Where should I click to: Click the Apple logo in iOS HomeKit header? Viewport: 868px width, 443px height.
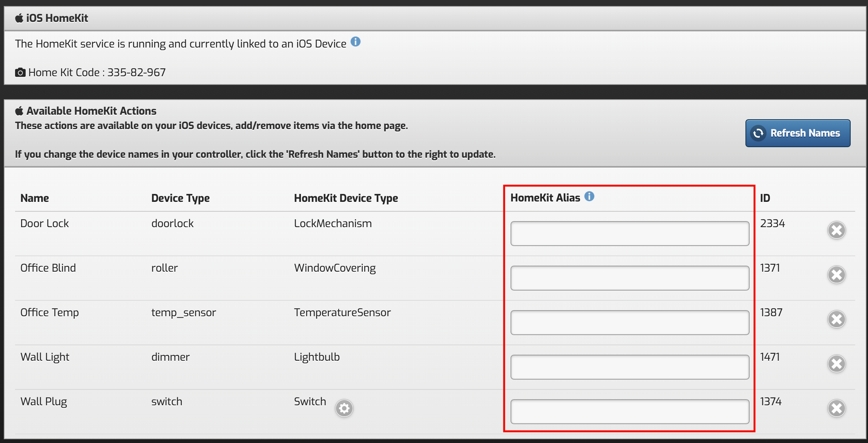click(19, 18)
